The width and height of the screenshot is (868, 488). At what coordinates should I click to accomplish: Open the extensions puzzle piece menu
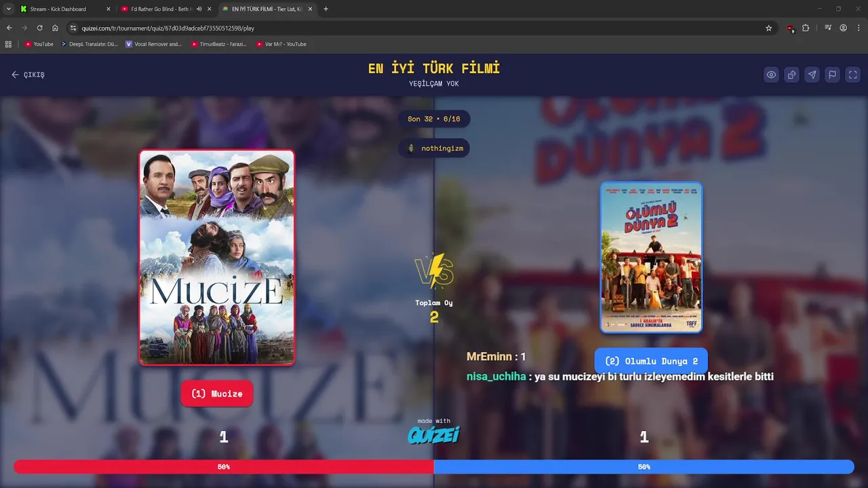pyautogui.click(x=806, y=28)
